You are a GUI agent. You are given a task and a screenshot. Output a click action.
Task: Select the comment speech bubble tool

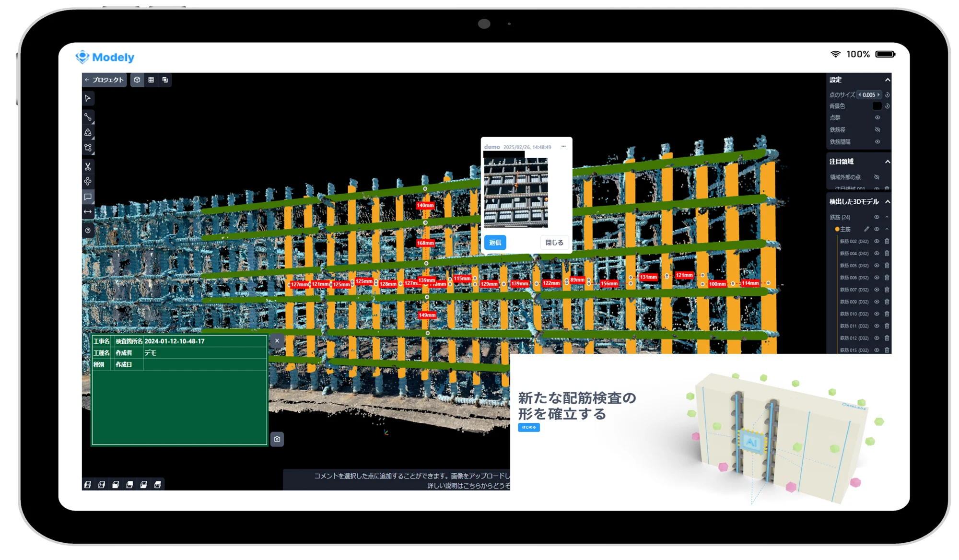88,197
